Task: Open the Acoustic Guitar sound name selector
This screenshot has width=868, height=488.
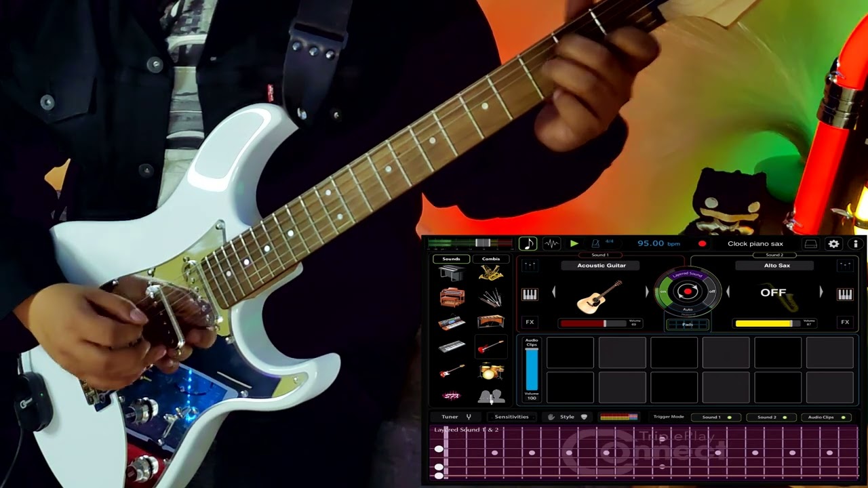Action: (x=601, y=265)
